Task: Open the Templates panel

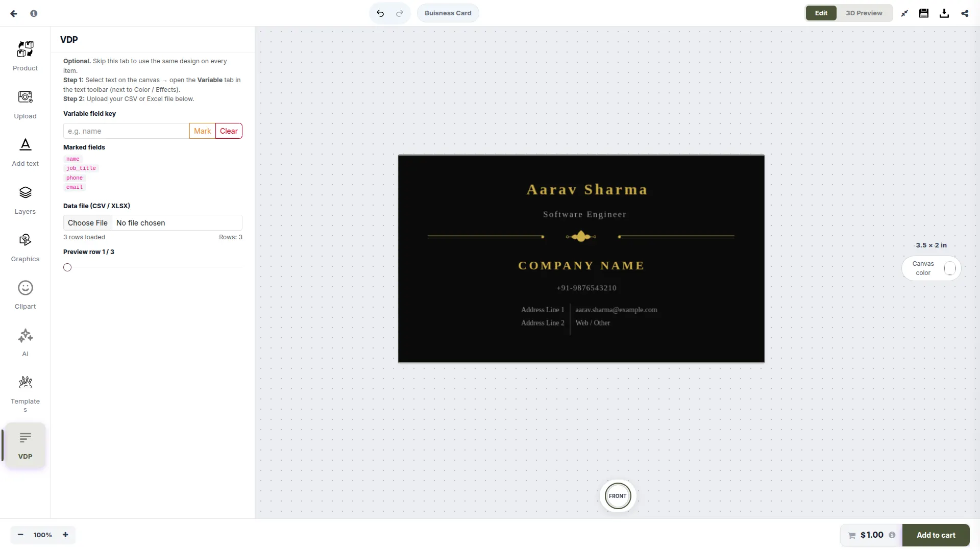Action: [x=25, y=393]
